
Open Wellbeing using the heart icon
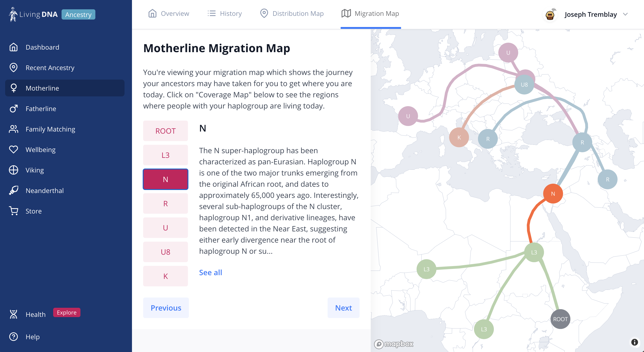pyautogui.click(x=14, y=149)
